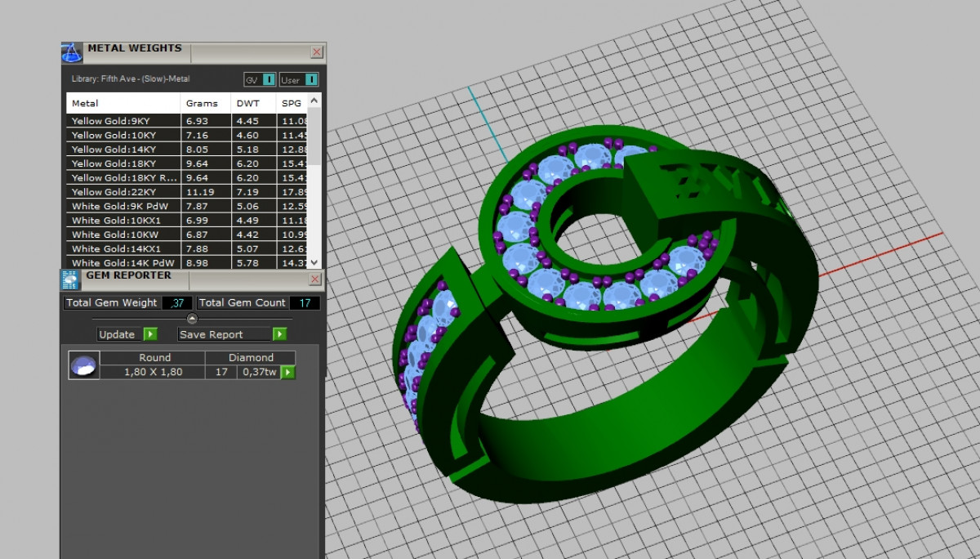Click the green arrow next to 0,37tw
This screenshot has height=559, width=980.
[x=287, y=373]
